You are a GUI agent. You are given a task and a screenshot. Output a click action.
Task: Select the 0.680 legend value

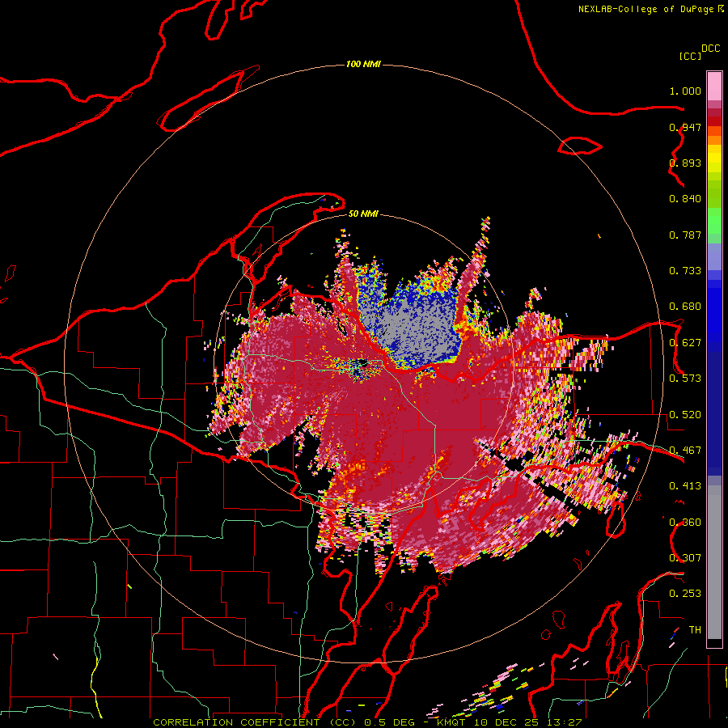[x=685, y=307]
